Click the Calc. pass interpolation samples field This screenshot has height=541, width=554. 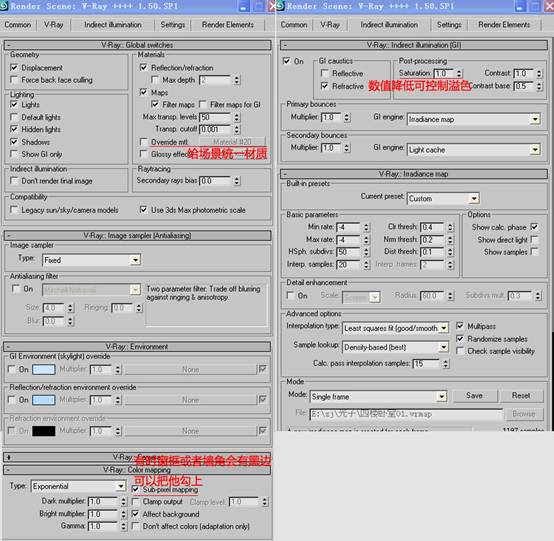tap(426, 363)
